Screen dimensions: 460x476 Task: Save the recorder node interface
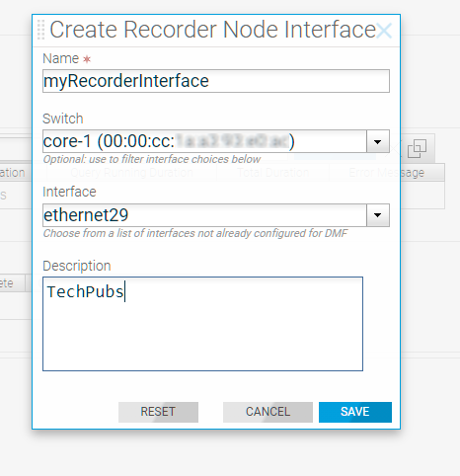[355, 412]
